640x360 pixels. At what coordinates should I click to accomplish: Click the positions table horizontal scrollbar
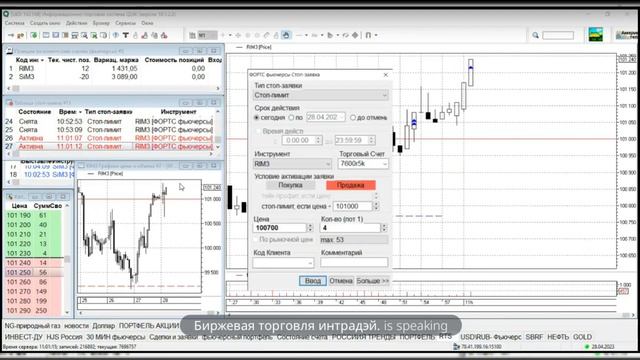113,88
